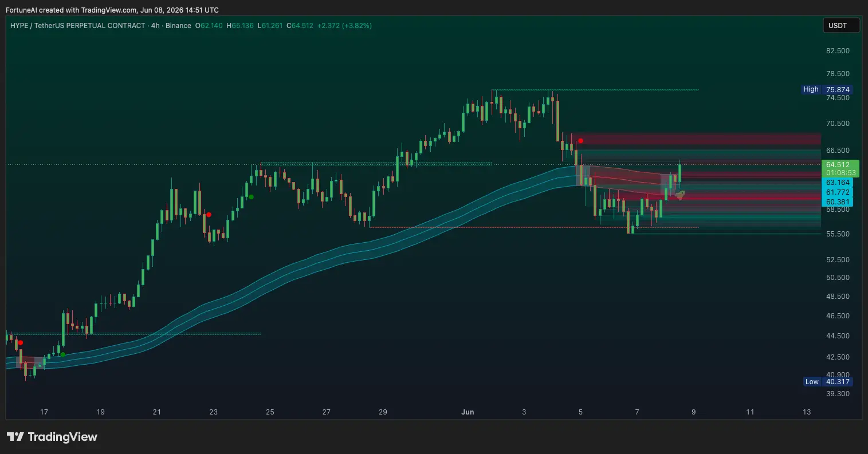This screenshot has width=868, height=454.
Task: Click the open value O62.140
Action: [x=209, y=26]
